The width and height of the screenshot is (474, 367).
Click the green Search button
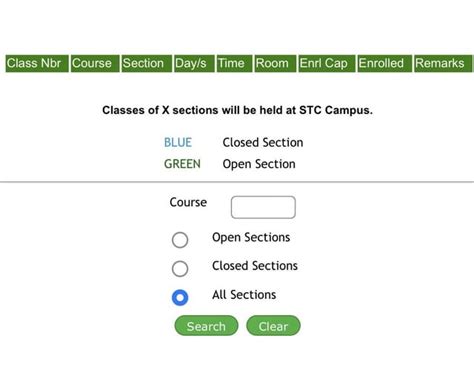[x=206, y=326]
